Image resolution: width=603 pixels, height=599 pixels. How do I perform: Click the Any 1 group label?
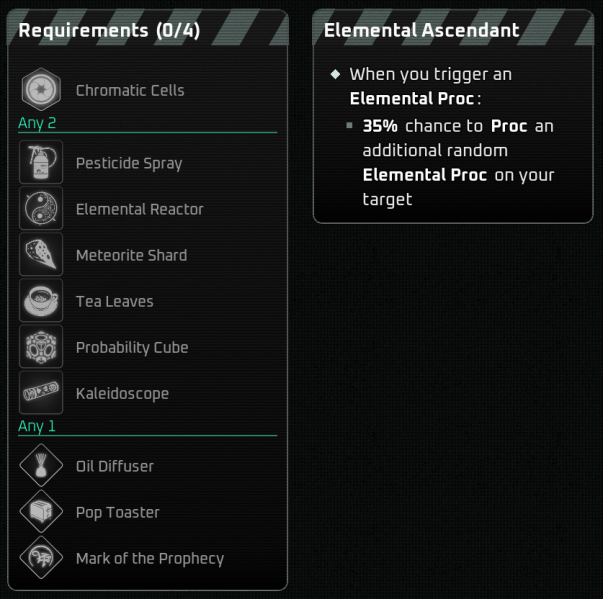tap(38, 426)
